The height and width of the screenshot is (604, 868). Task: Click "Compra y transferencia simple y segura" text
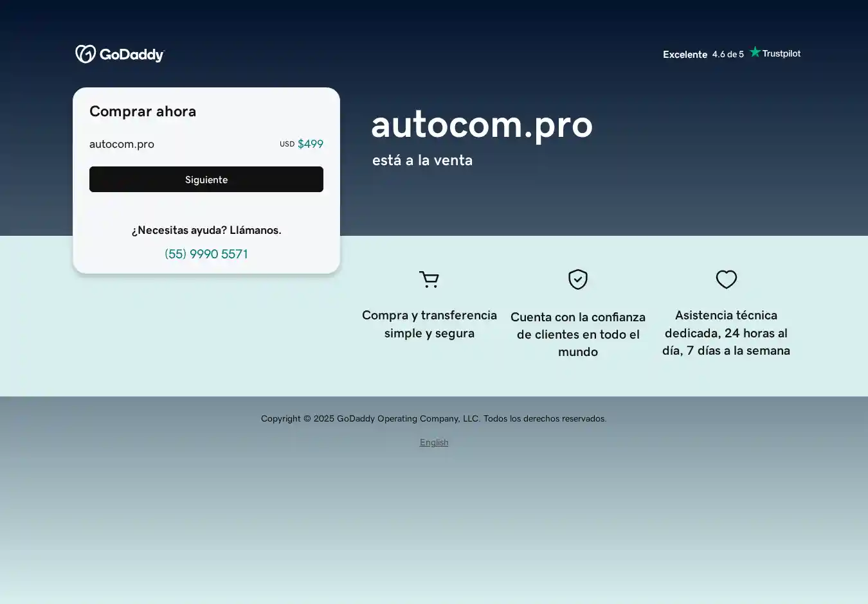point(429,324)
